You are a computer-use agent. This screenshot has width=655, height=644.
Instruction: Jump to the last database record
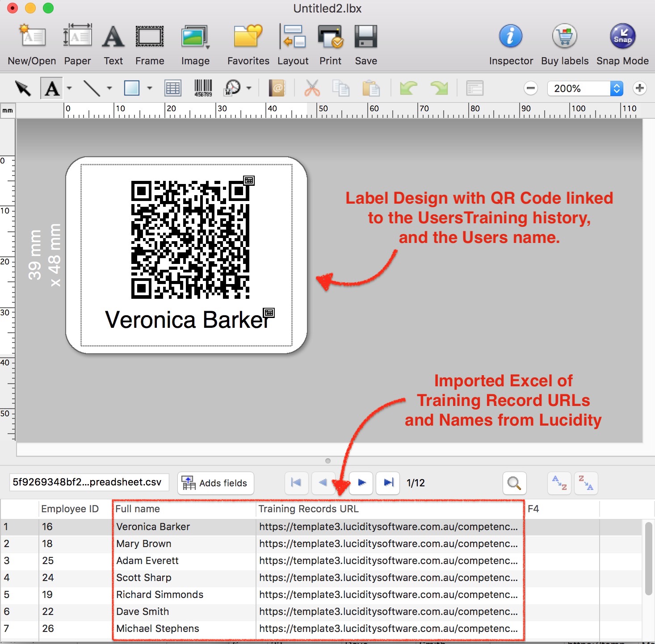pos(387,483)
